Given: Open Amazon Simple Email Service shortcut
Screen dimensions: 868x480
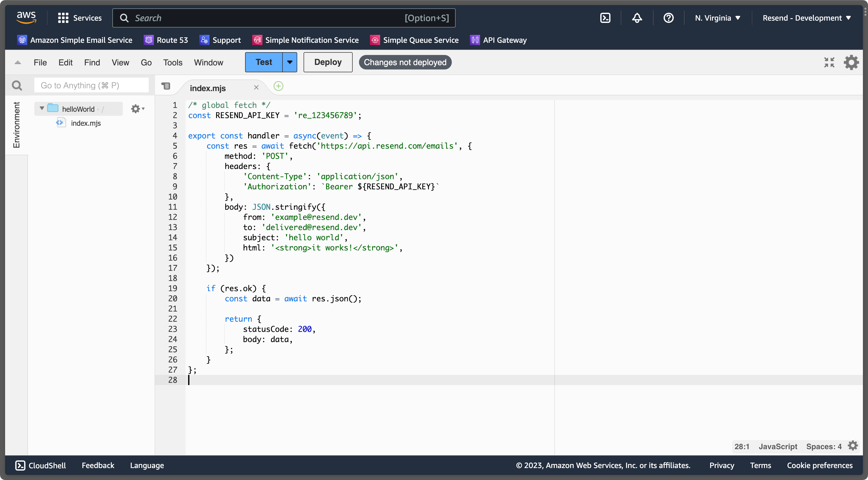Looking at the screenshot, I should [75, 40].
